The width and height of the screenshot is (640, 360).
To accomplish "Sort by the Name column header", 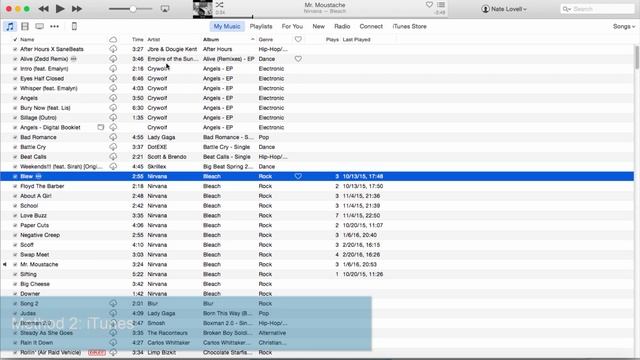I will [x=27, y=40].
